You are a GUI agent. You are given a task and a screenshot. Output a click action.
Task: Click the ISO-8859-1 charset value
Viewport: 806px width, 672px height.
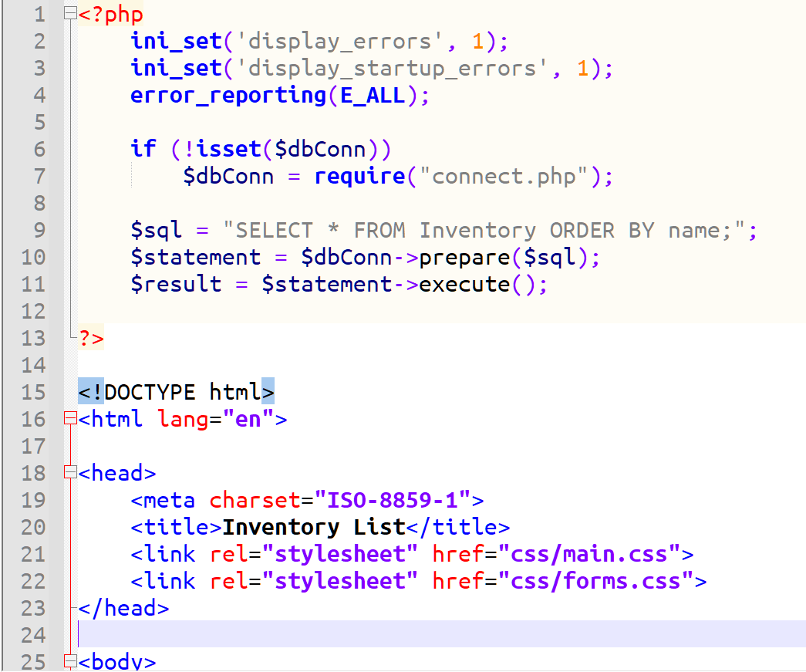[x=397, y=500]
